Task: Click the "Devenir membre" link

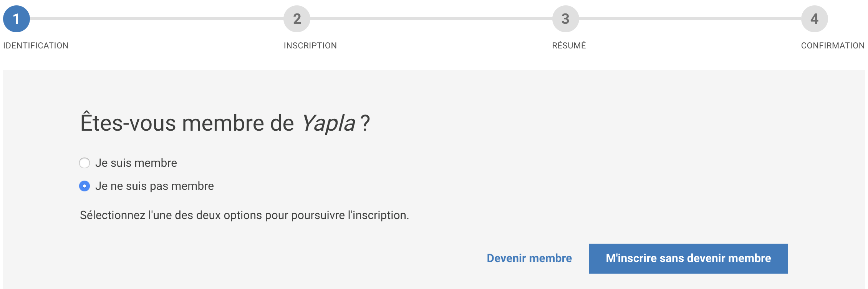Action: click(x=529, y=258)
